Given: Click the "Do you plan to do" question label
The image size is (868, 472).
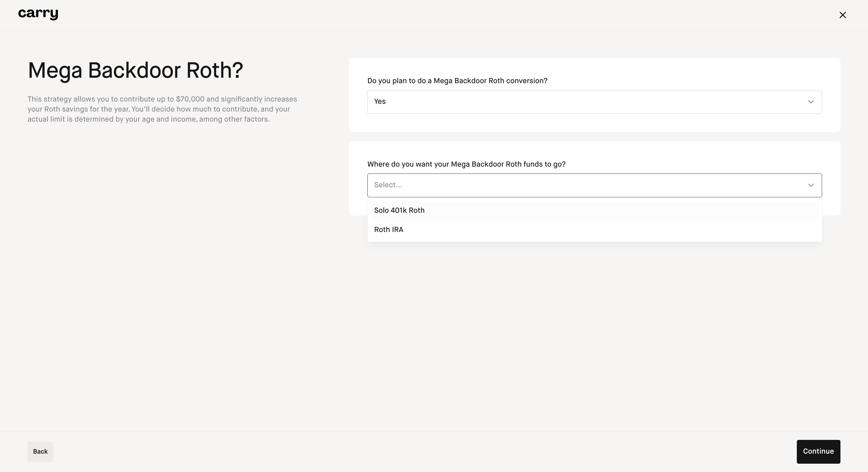Looking at the screenshot, I should 457,81.
